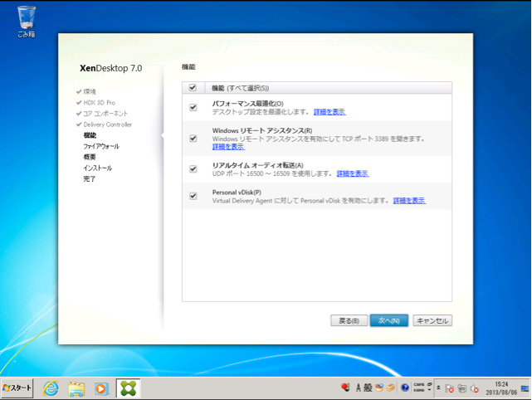Toggle the KANA lock indicator

(419, 390)
